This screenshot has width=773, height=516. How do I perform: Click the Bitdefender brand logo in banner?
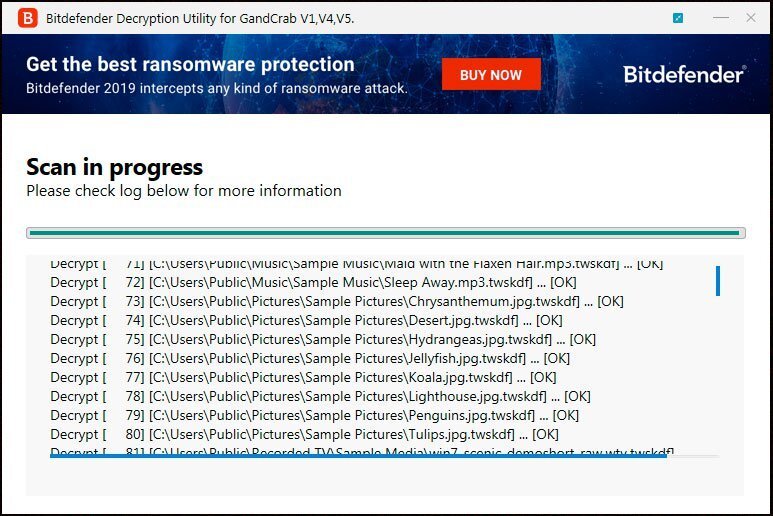coord(685,74)
